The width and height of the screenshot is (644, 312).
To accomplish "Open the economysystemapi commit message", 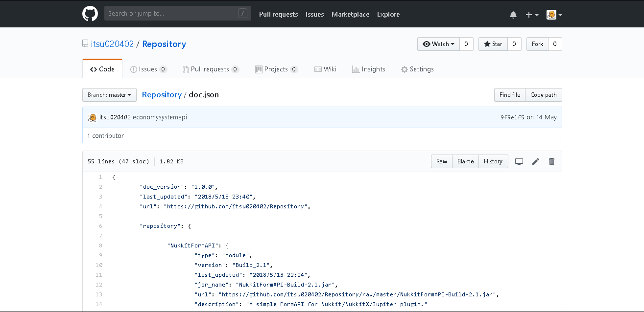I will pos(160,117).
